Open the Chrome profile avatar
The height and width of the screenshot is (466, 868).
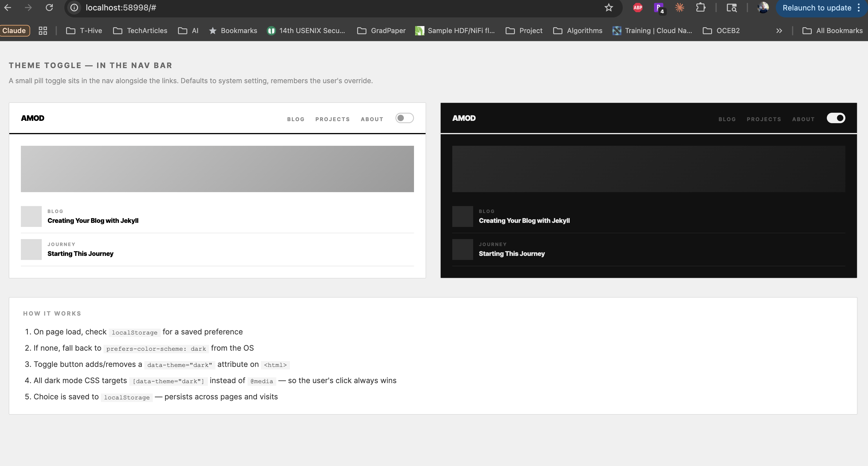(x=763, y=8)
